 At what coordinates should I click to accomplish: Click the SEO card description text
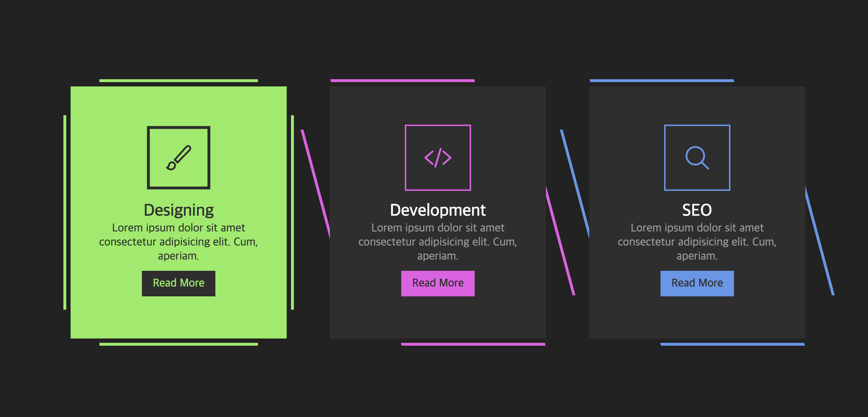coord(697,242)
